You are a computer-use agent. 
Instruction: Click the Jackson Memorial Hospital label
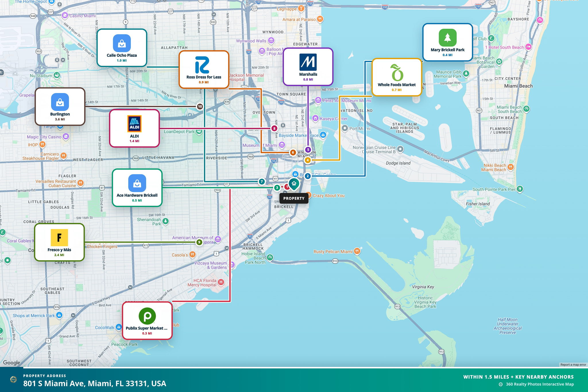(247, 77)
